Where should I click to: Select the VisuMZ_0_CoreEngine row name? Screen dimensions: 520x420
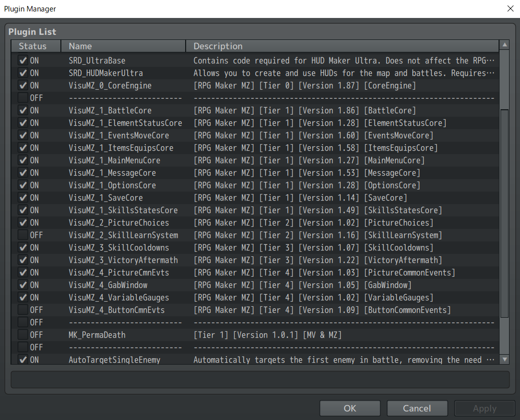click(110, 85)
